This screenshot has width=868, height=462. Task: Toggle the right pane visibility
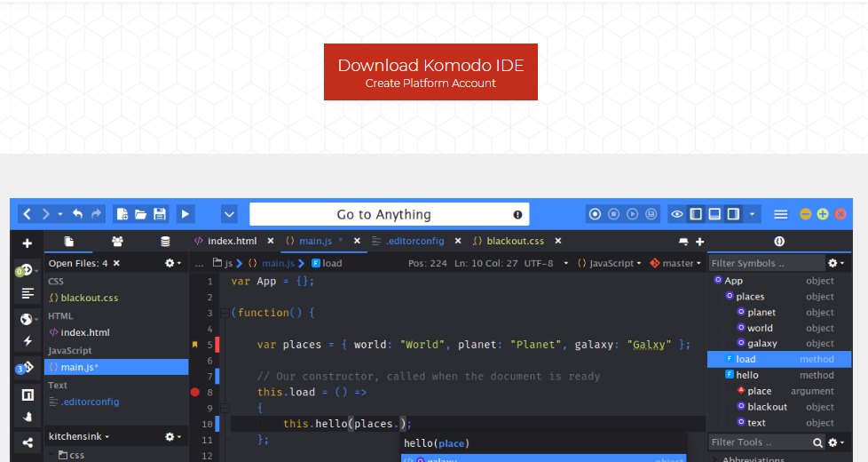point(733,214)
